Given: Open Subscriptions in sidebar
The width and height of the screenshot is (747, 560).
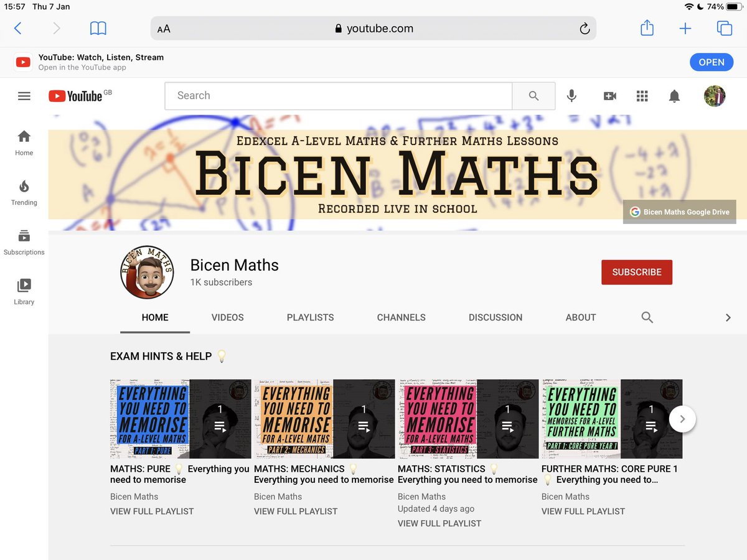Looking at the screenshot, I should [x=24, y=243].
